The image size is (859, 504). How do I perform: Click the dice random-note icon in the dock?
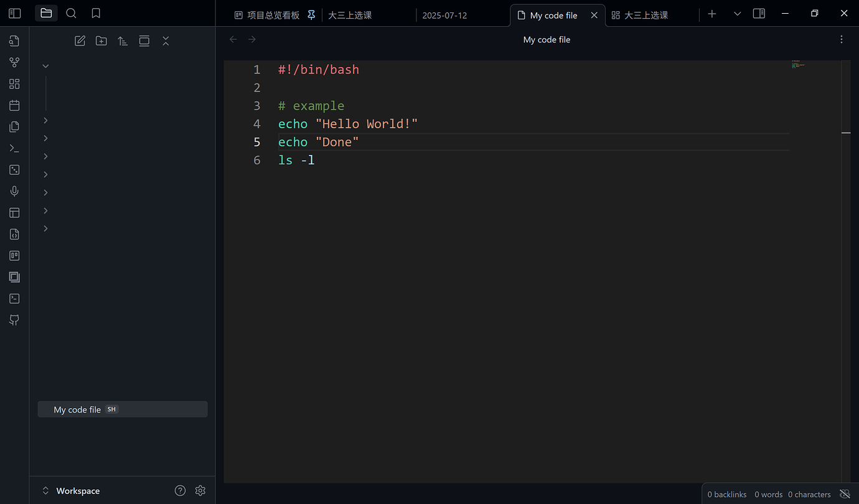coord(14,169)
